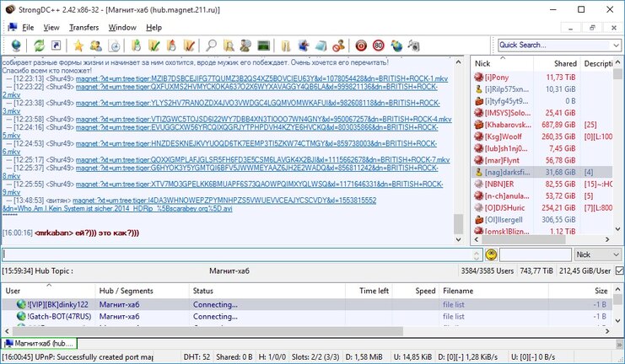
Task: Click the Public Hubs globe icon
Action: (x=14, y=45)
